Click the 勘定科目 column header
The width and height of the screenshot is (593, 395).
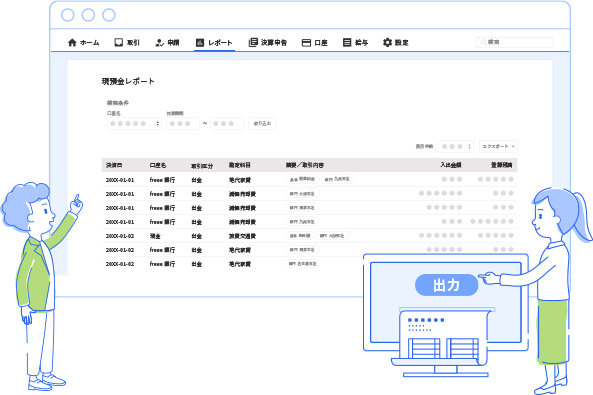(x=240, y=165)
